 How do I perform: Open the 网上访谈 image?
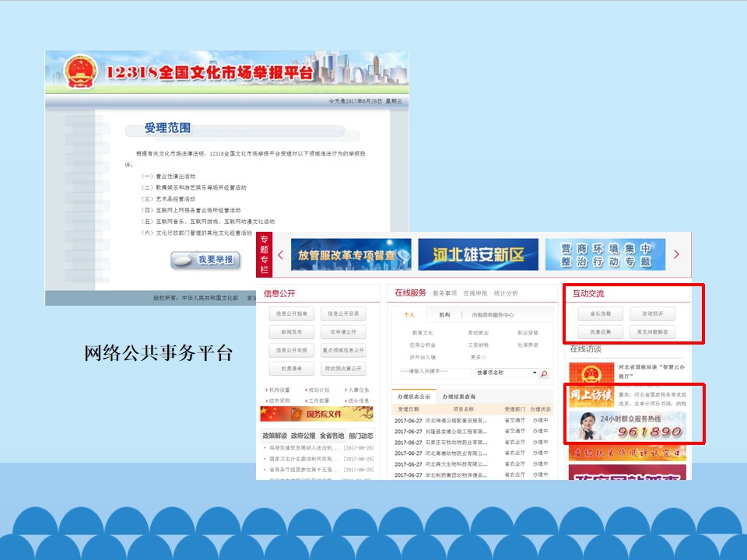591,395
